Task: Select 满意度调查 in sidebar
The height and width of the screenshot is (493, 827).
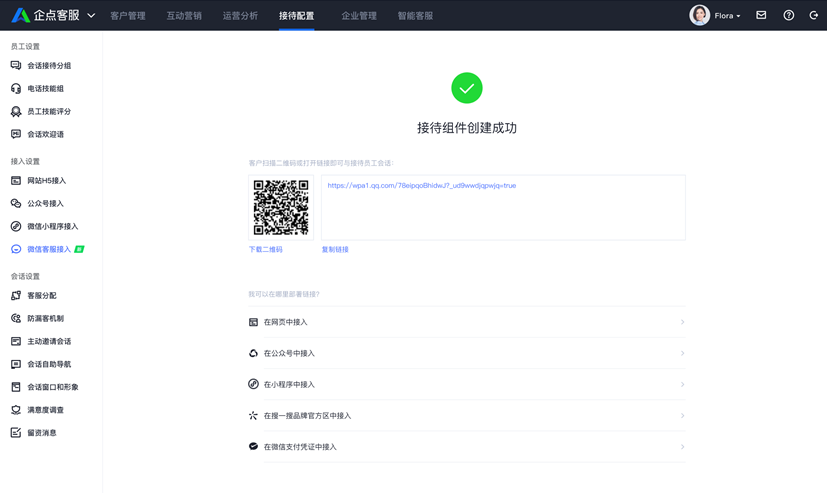Action: [45, 410]
